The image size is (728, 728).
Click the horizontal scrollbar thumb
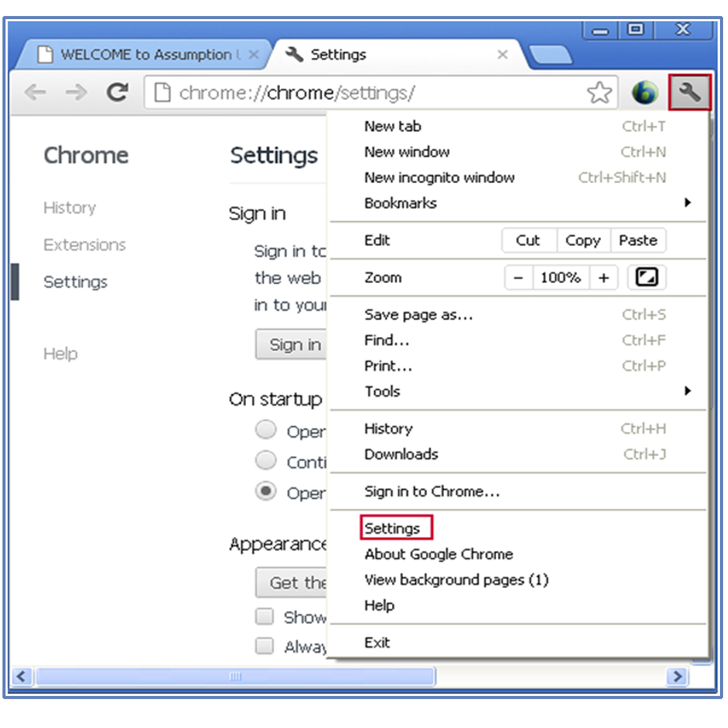pos(235,676)
